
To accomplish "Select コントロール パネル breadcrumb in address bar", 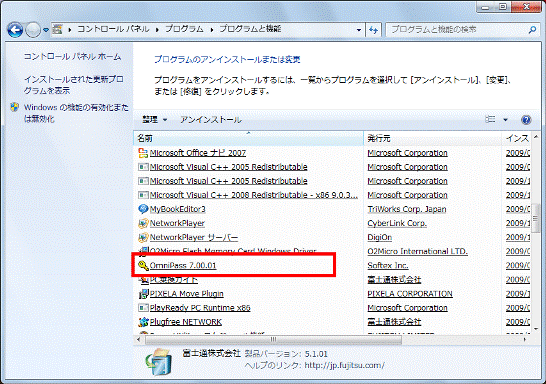I will pyautogui.click(x=113, y=29).
